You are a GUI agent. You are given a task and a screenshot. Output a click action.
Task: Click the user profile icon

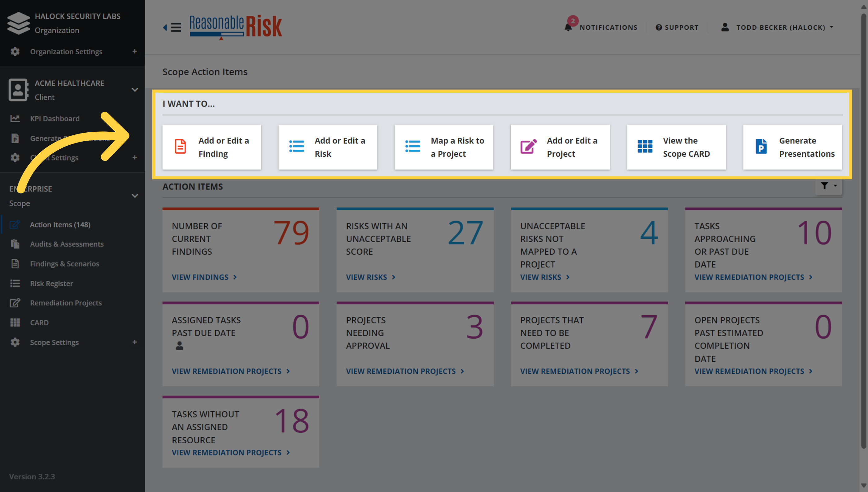(725, 27)
